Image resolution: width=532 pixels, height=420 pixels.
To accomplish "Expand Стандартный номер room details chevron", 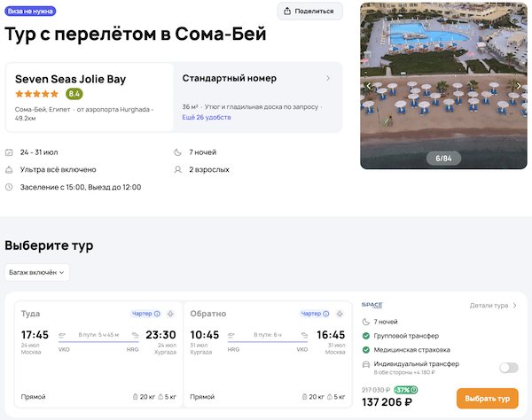I will coord(328,79).
